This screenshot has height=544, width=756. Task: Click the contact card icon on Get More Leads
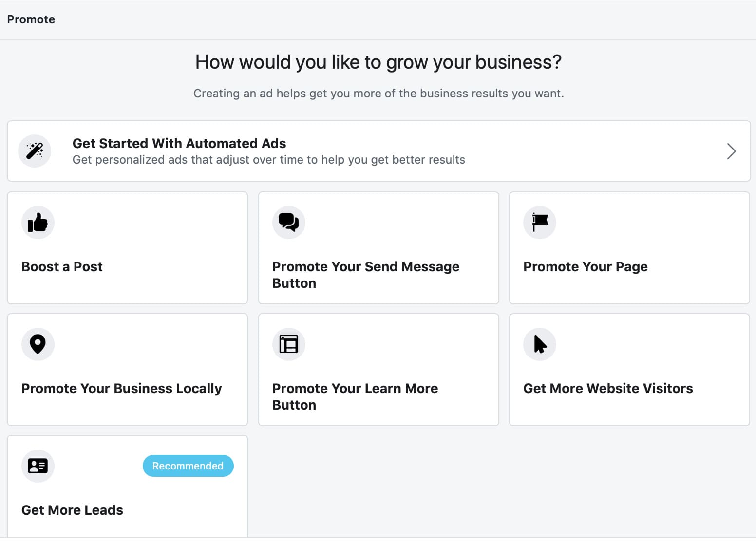pos(38,466)
